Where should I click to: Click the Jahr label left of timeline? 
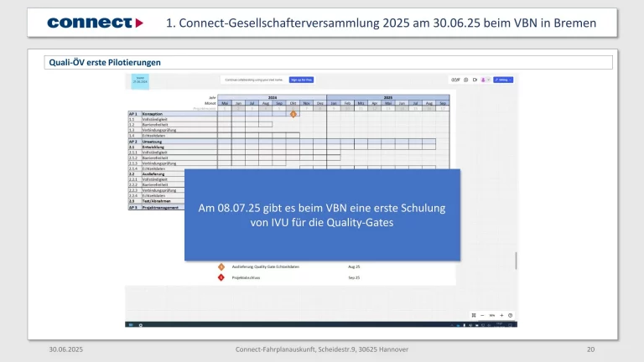(x=212, y=98)
